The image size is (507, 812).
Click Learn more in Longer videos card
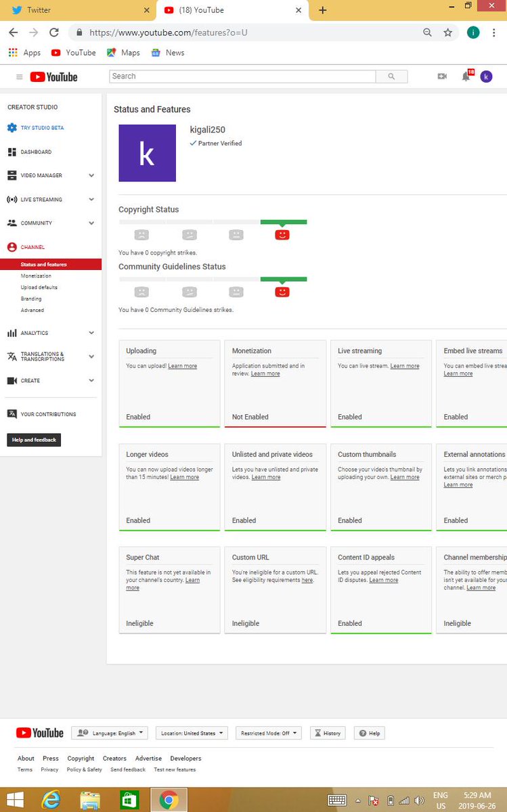click(185, 477)
